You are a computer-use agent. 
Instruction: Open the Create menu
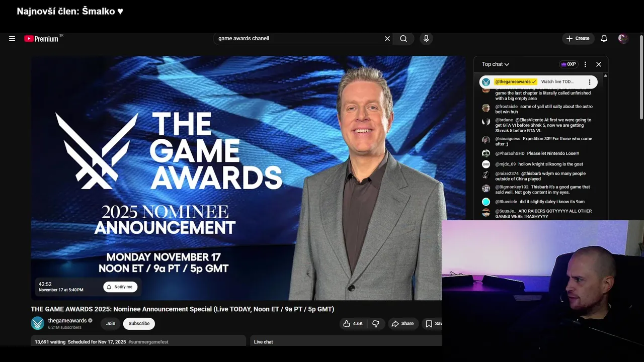tap(578, 38)
